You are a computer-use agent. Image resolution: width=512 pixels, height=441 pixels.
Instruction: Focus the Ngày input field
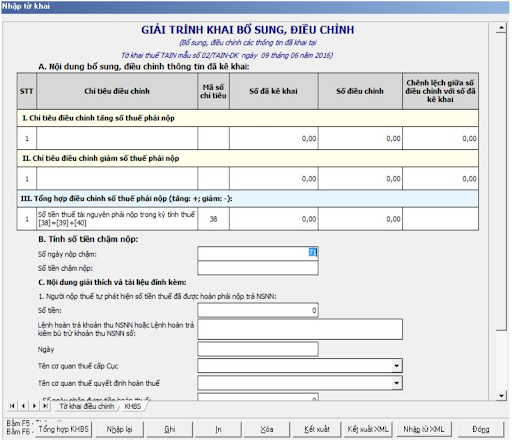point(258,349)
